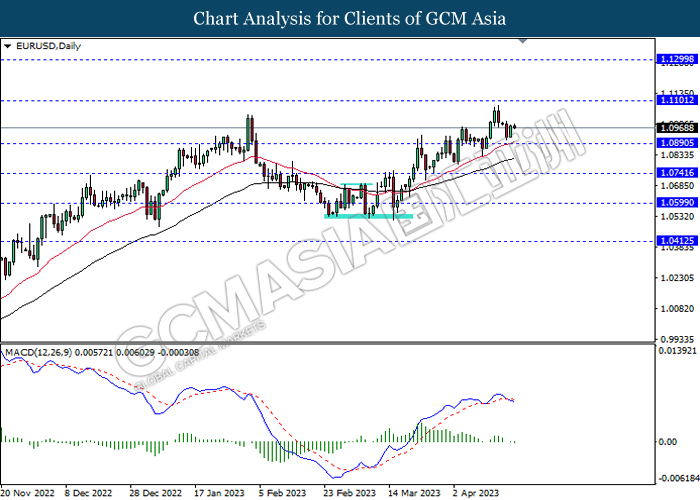Select the 8 Dec 2022 date label

[88, 493]
